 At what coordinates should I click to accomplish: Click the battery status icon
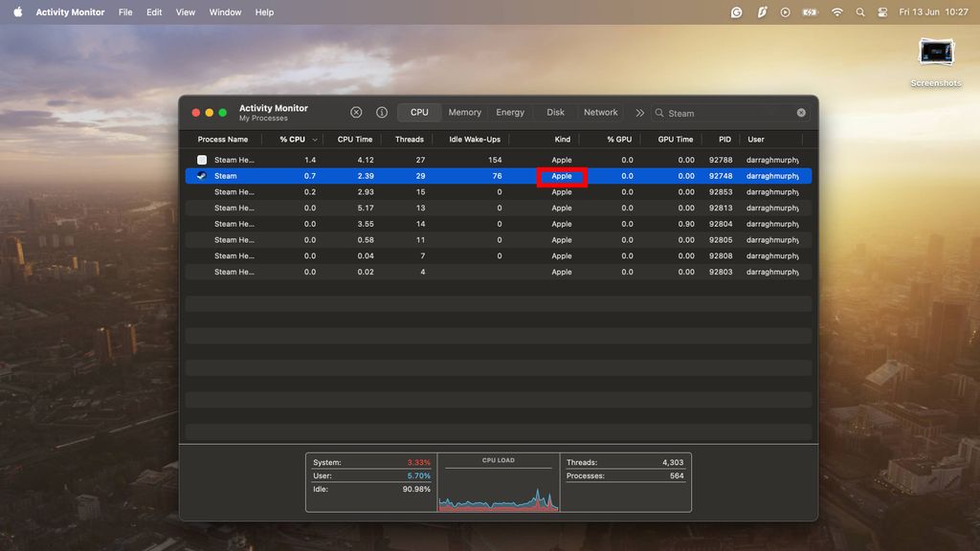809,11
